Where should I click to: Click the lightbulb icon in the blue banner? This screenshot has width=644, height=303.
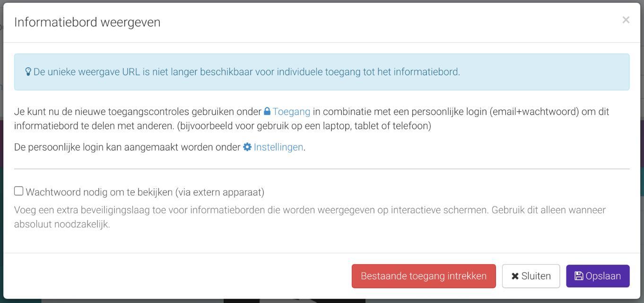tap(28, 72)
